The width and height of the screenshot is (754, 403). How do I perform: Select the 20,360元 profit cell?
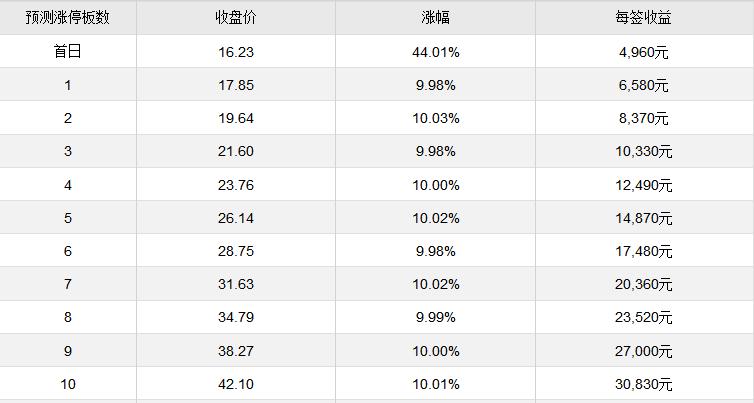[x=644, y=285]
